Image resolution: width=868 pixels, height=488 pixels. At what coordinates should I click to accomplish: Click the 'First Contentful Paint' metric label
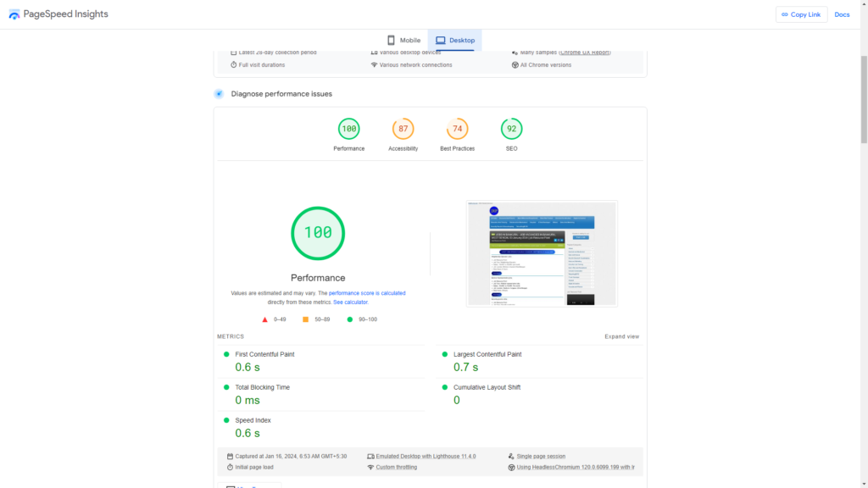pyautogui.click(x=264, y=354)
